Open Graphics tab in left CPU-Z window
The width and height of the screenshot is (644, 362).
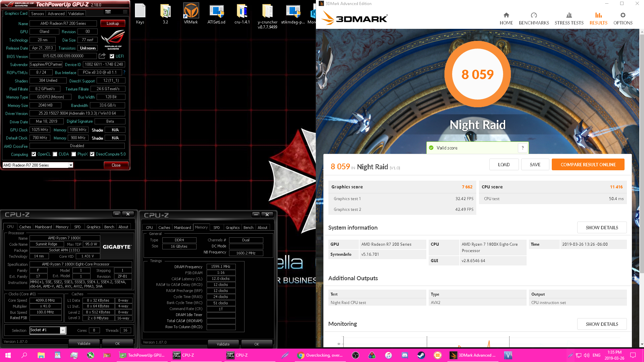[93, 227]
